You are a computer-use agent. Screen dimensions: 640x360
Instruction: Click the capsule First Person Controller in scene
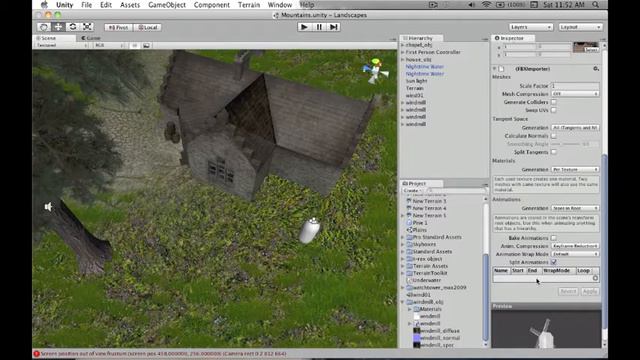pyautogui.click(x=309, y=231)
